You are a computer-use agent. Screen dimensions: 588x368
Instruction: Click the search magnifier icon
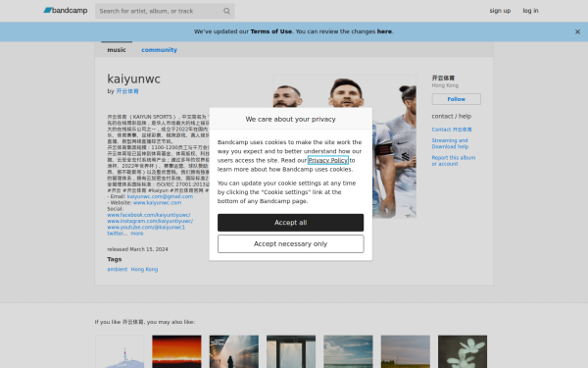coord(226,11)
